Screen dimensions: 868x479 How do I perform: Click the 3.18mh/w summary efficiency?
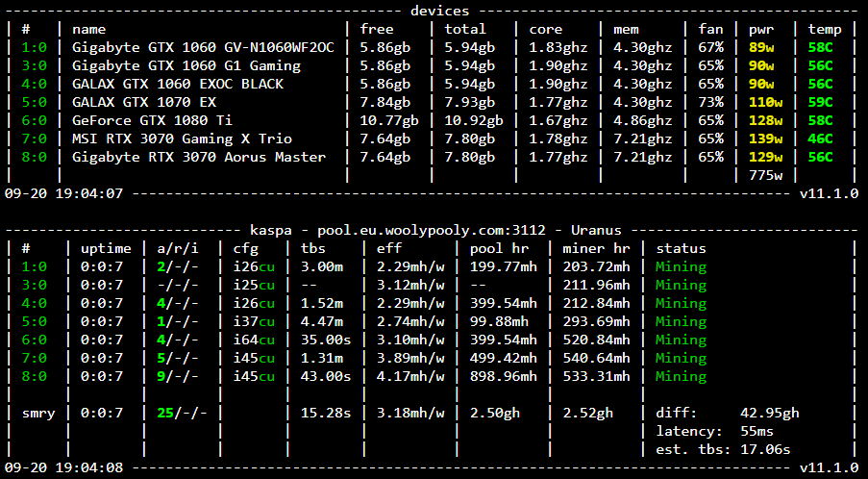click(x=410, y=413)
